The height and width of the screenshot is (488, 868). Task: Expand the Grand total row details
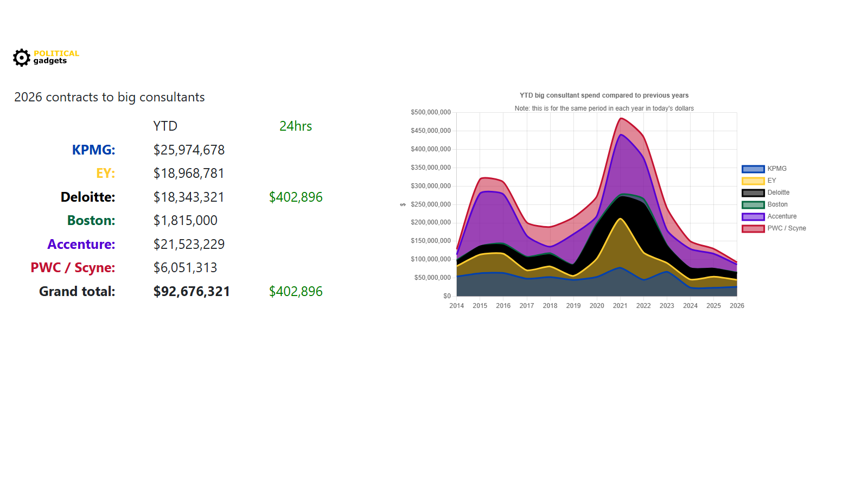coord(76,291)
